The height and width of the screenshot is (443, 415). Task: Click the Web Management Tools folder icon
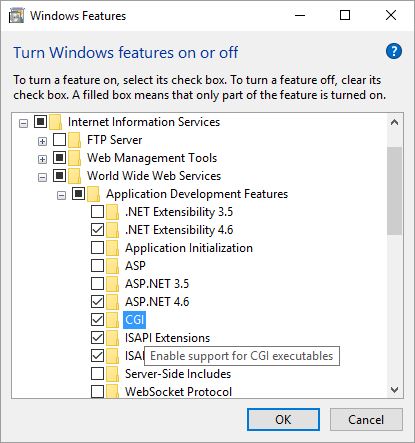point(75,158)
